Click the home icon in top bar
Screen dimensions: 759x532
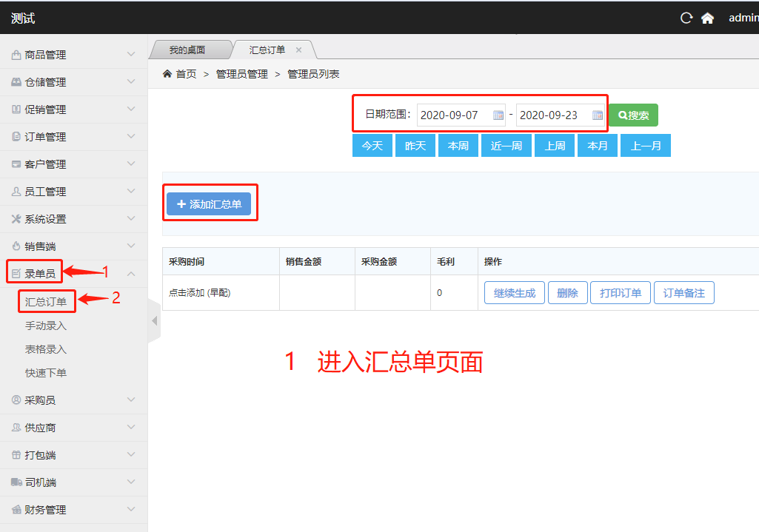708,18
